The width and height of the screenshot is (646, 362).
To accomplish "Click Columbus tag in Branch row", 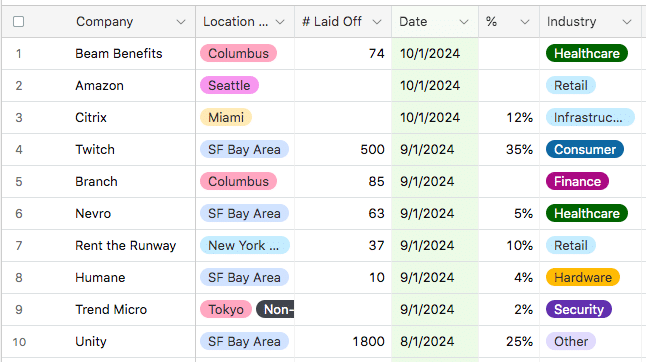I will (x=238, y=181).
